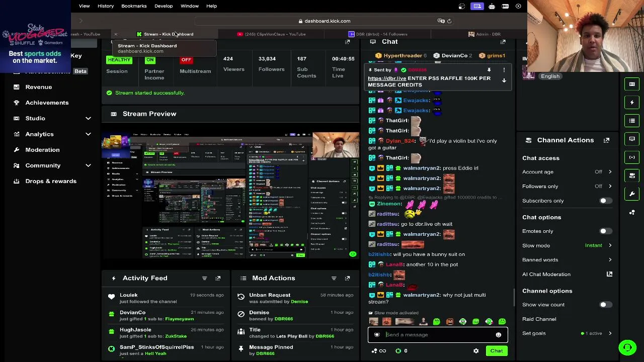Click the ZukStake username link

tap(176, 336)
